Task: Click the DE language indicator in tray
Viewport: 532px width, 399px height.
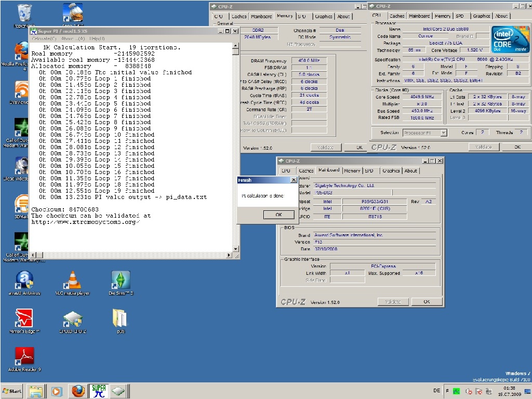Action: (x=436, y=391)
